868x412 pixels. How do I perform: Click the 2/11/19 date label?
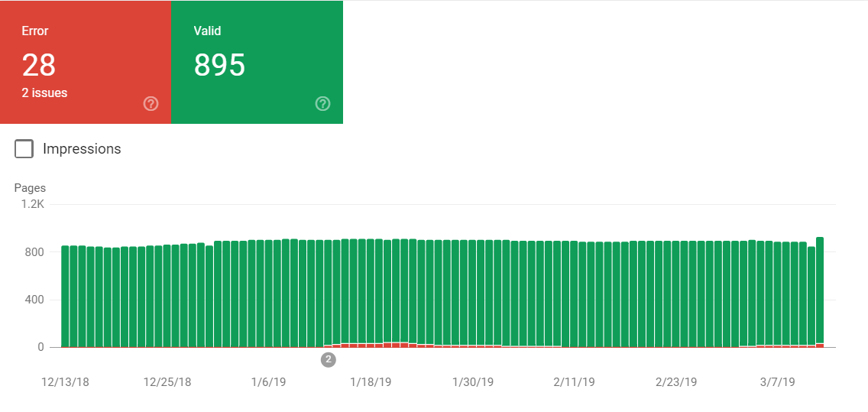click(575, 382)
